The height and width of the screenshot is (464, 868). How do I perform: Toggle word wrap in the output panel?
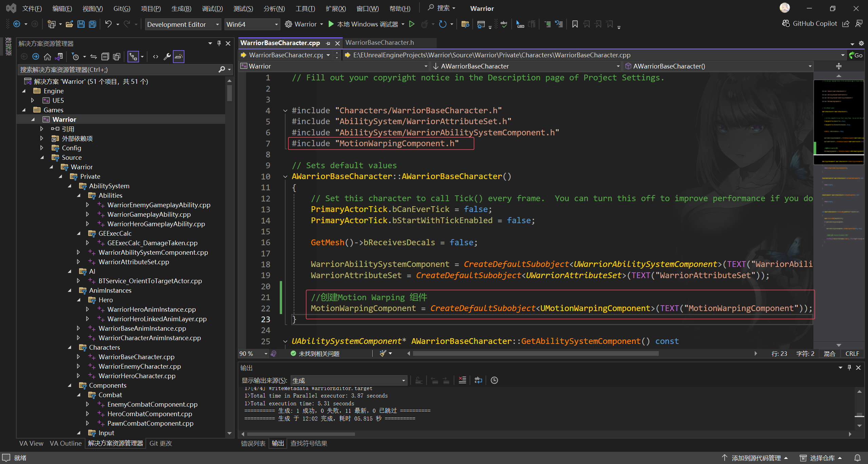coord(478,380)
